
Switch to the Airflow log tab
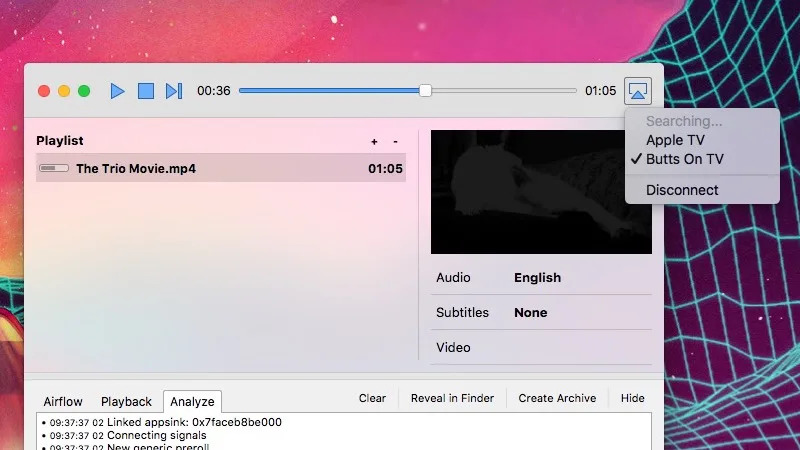[x=63, y=402]
